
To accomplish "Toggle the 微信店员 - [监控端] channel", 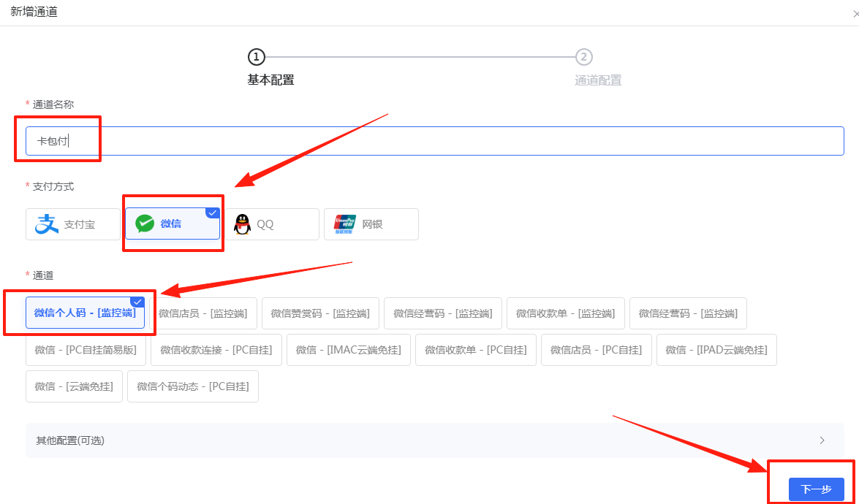I will coord(204,313).
